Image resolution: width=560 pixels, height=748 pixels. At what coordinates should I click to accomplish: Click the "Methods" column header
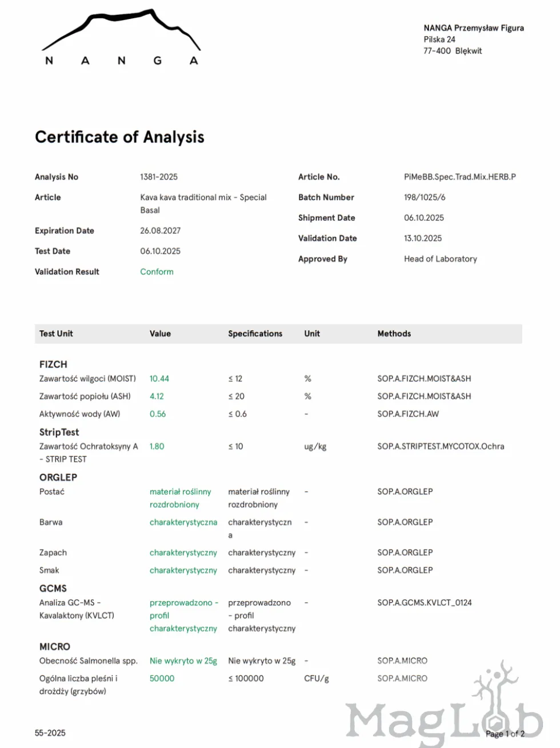pos(394,333)
